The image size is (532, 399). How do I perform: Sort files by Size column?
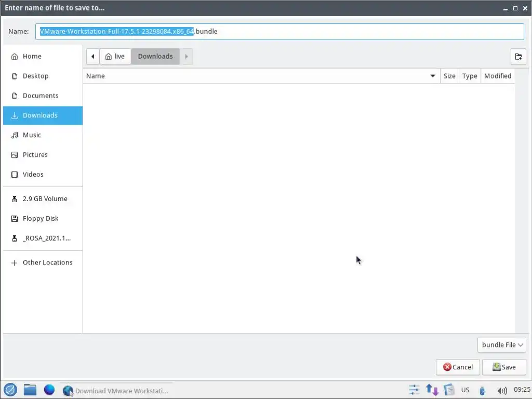tap(449, 76)
